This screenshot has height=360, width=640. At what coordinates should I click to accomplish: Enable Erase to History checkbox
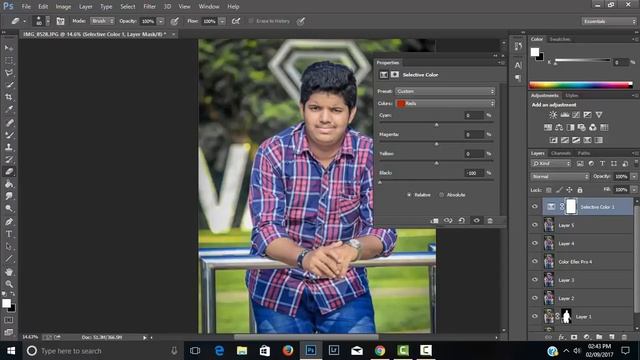coord(251,21)
